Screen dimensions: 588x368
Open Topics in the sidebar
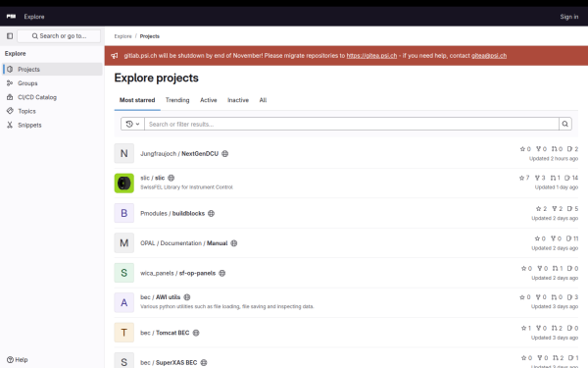tap(53, 111)
